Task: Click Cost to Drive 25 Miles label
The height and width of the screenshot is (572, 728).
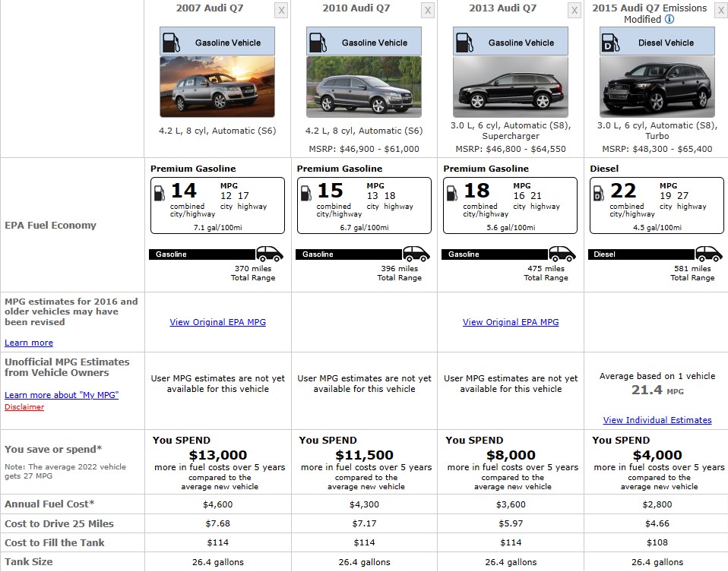Action: click(x=59, y=523)
